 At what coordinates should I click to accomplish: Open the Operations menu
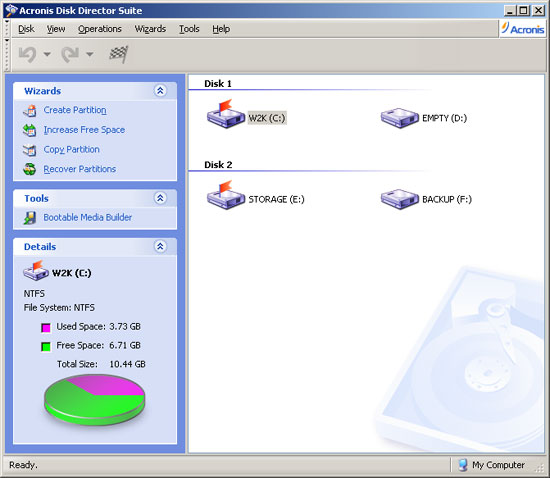click(x=100, y=29)
